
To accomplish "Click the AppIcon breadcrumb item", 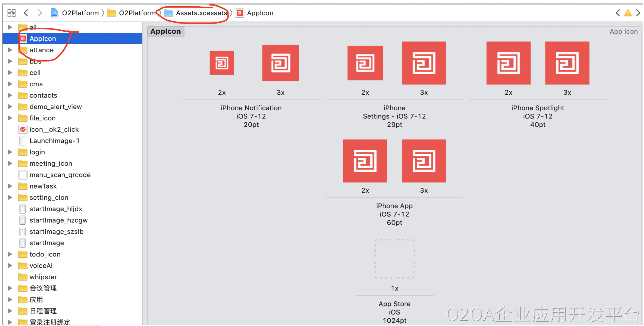I will click(x=260, y=13).
